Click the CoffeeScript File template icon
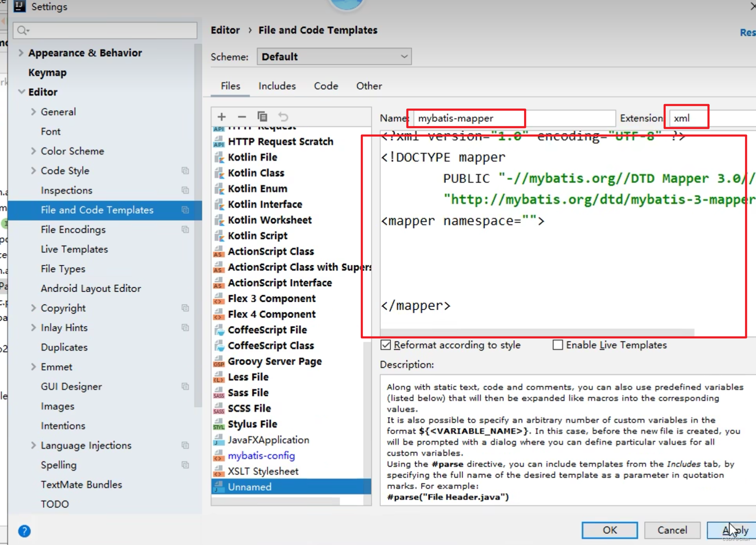Image resolution: width=756 pixels, height=545 pixels. click(x=219, y=330)
